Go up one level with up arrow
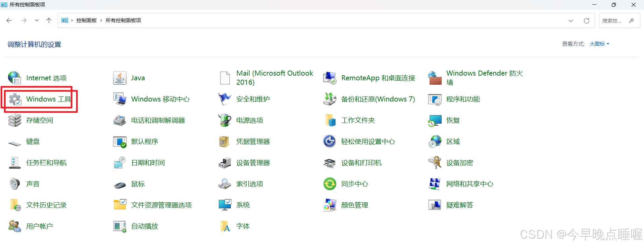This screenshot has width=644, height=245. (x=49, y=21)
